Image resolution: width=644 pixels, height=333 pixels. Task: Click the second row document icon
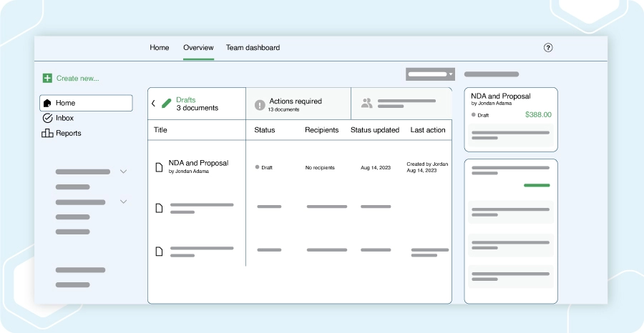click(x=159, y=209)
